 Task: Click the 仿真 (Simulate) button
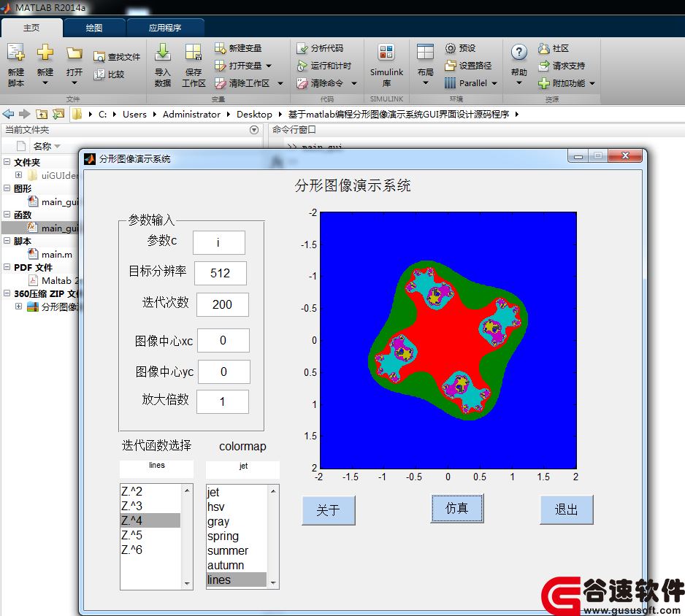point(457,508)
